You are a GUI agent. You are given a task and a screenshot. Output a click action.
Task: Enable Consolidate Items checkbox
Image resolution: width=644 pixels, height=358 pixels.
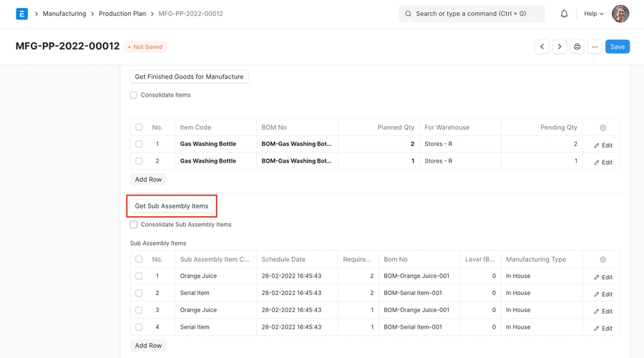pos(134,95)
